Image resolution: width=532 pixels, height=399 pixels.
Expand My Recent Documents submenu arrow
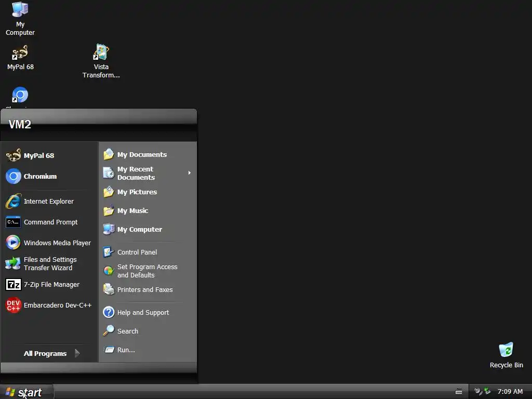click(189, 173)
